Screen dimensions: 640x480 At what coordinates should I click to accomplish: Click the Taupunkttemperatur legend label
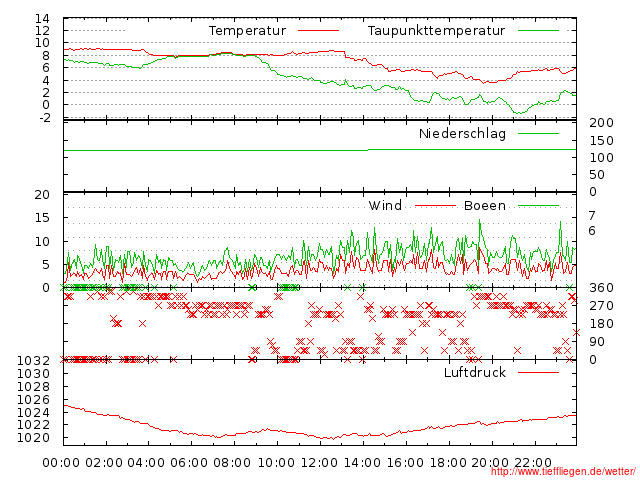tap(436, 31)
